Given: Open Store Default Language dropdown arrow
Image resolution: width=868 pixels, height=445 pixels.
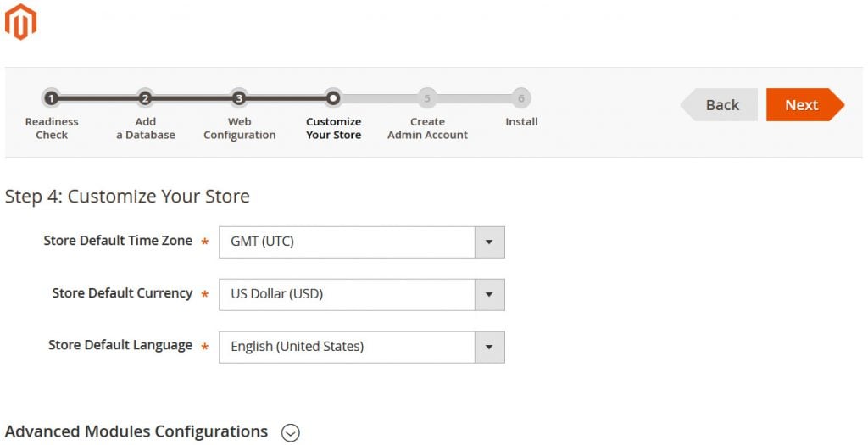Looking at the screenshot, I should tap(489, 347).
